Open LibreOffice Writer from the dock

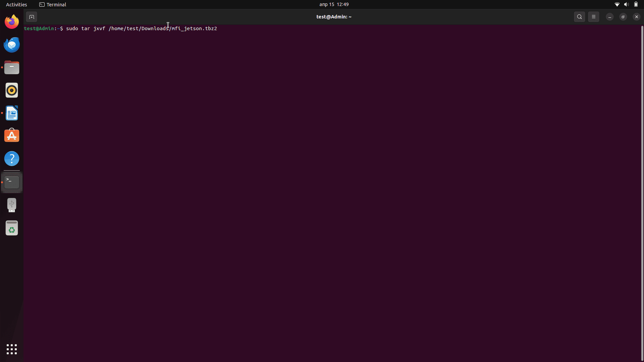coord(12,113)
